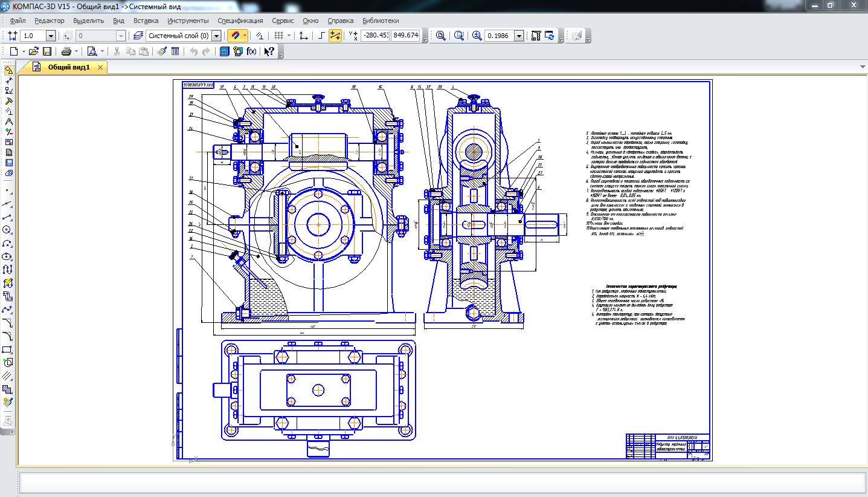This screenshot has height=497, width=868.
Task: Save the document with floppy icon
Action: 47,51
